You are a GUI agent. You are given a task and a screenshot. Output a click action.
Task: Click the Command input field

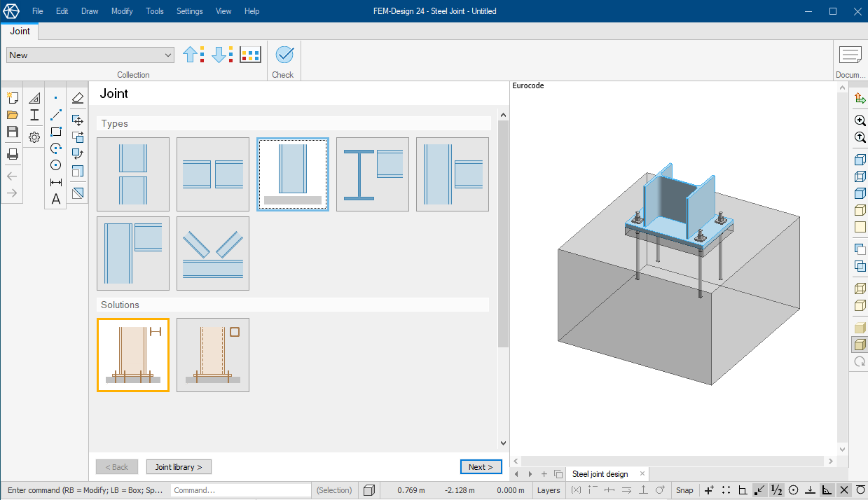pyautogui.click(x=240, y=490)
